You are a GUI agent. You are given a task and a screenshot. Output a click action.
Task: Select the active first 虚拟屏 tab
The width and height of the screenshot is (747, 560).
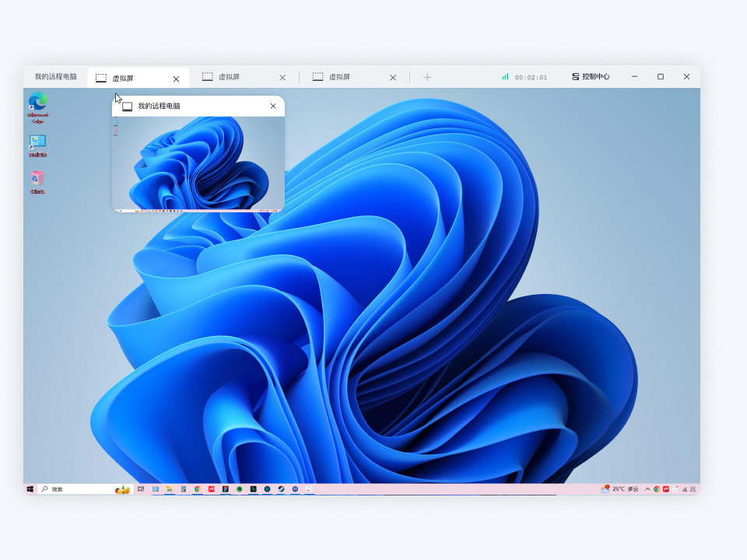[139, 79]
